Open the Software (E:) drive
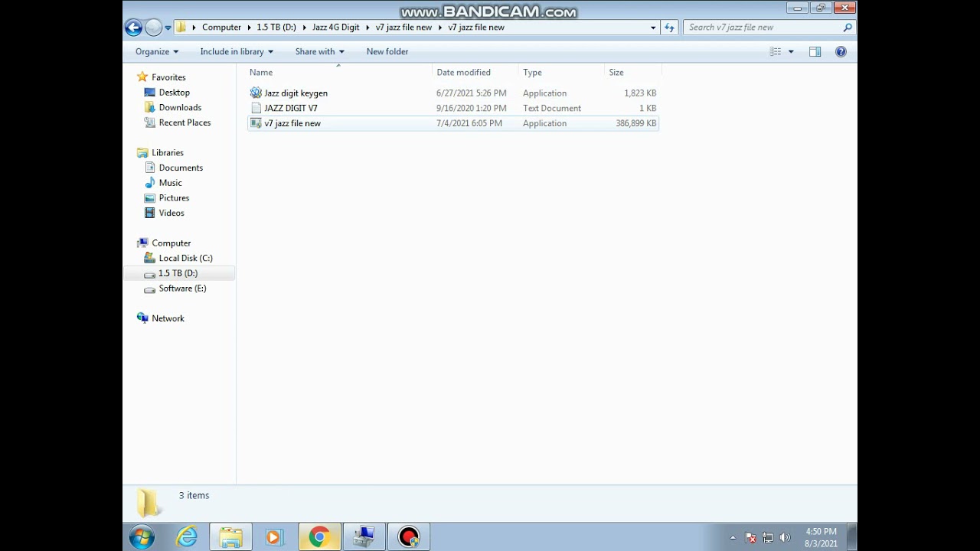 182,289
